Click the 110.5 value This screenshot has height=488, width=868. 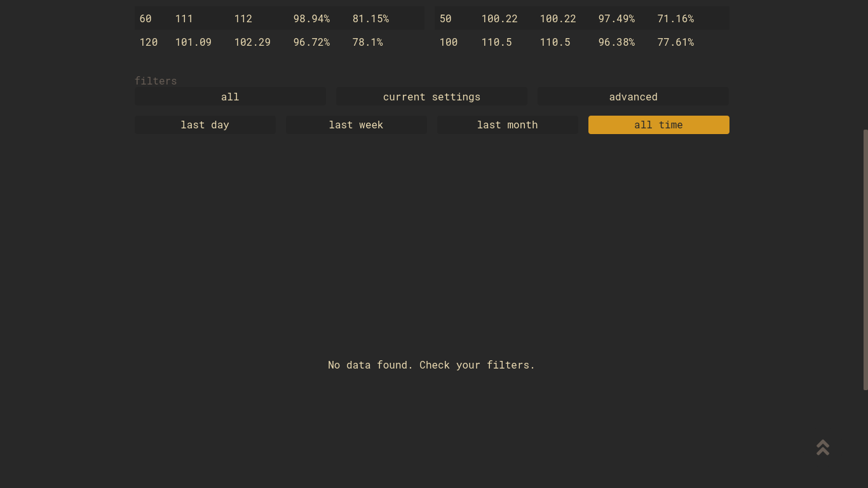tap(496, 42)
